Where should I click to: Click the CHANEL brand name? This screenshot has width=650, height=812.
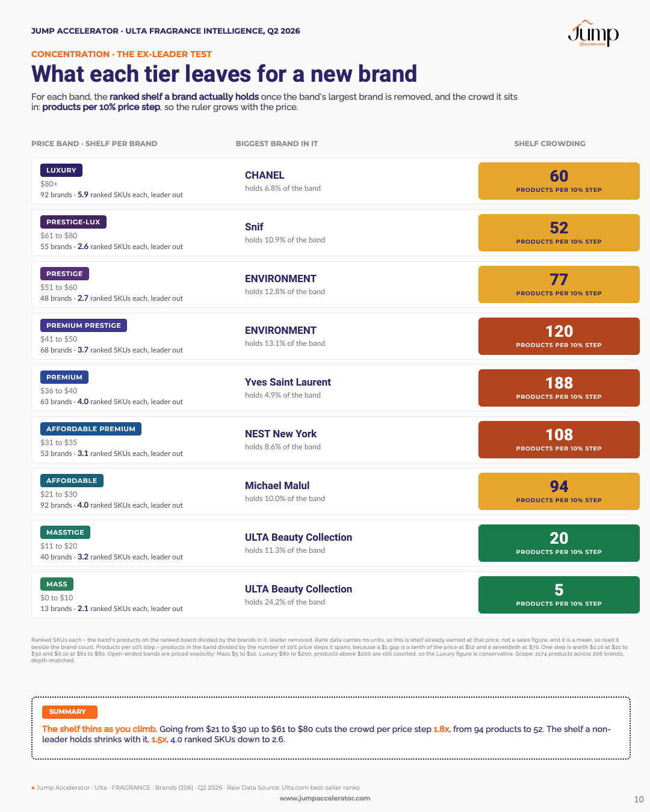(x=264, y=175)
